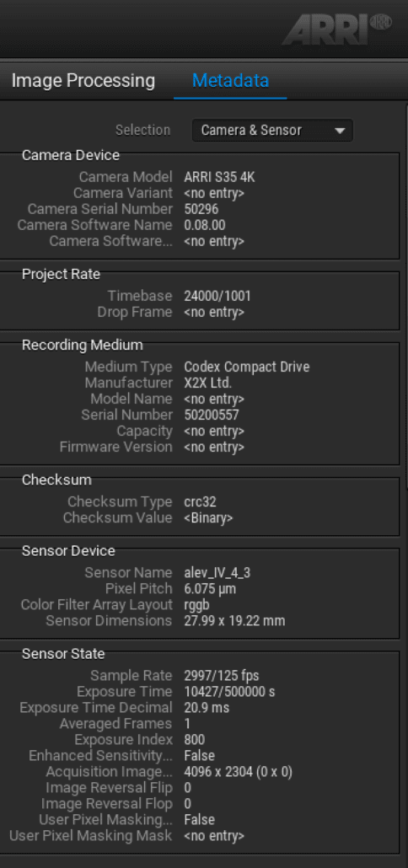Switch to the Image Processing tab
408x868 pixels.
(83, 81)
